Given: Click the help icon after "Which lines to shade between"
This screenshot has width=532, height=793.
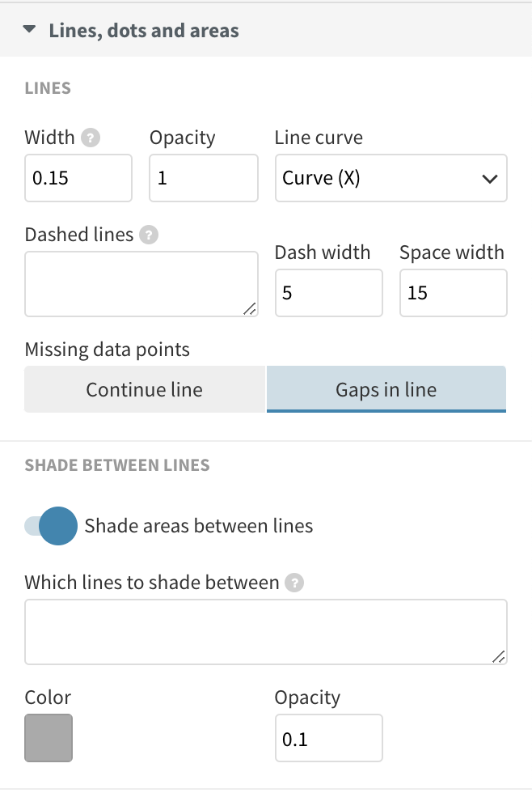Looking at the screenshot, I should (294, 583).
